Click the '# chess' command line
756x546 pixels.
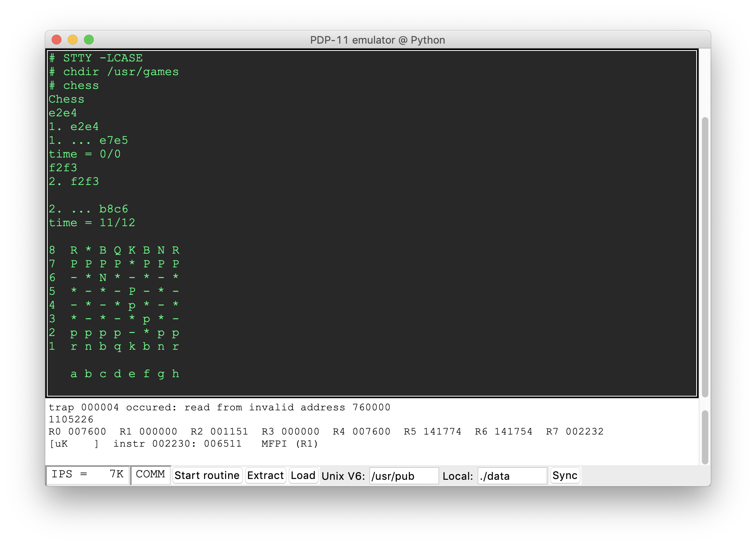74,85
